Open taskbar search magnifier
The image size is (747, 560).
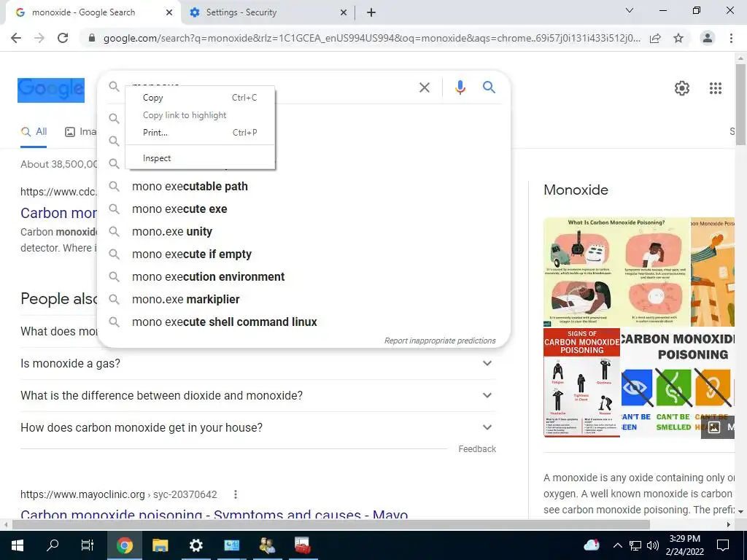(x=53, y=545)
